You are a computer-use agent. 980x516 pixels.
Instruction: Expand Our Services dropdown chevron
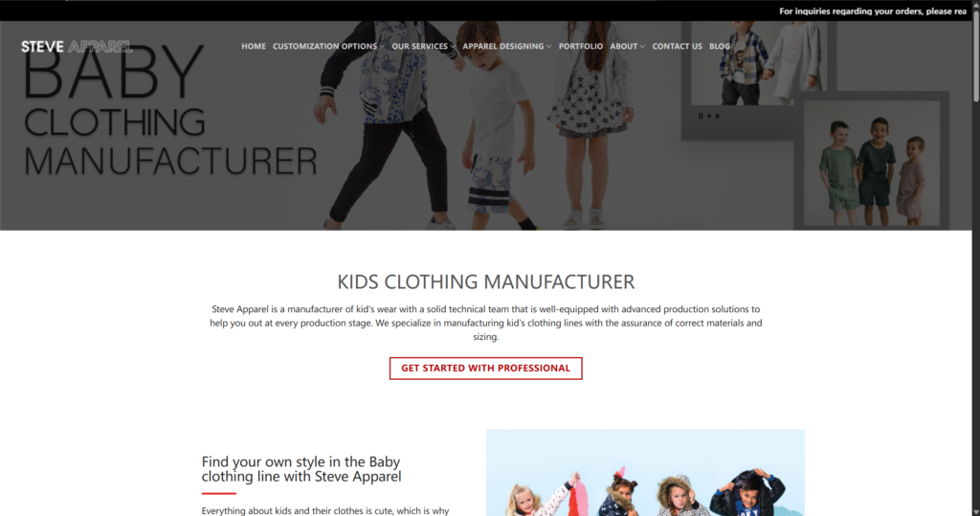click(453, 46)
